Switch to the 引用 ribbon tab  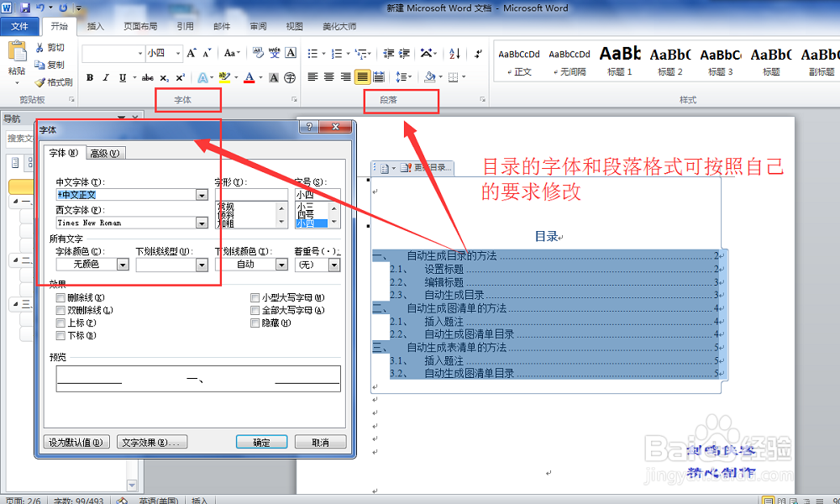(x=186, y=26)
